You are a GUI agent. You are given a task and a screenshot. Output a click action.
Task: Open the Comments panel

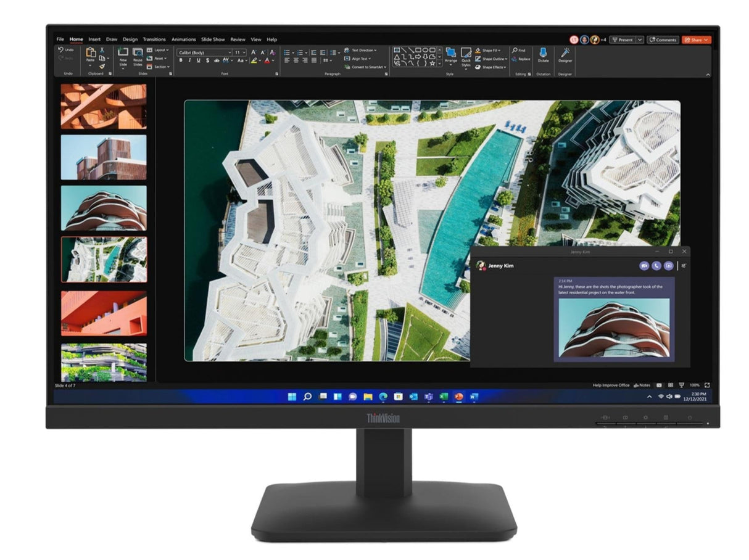point(664,39)
